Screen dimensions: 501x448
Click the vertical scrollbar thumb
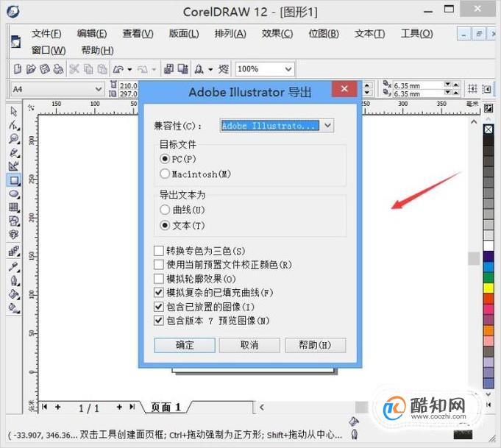coord(474,258)
